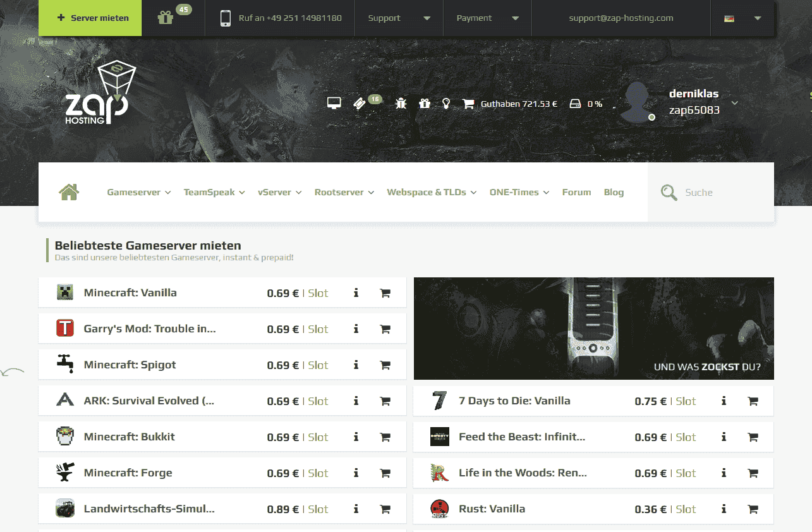Open the 7 Days to Die: Vanilla link

[514, 401]
